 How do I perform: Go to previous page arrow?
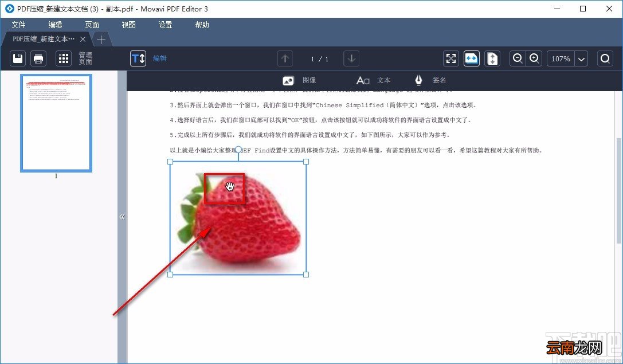pos(285,59)
